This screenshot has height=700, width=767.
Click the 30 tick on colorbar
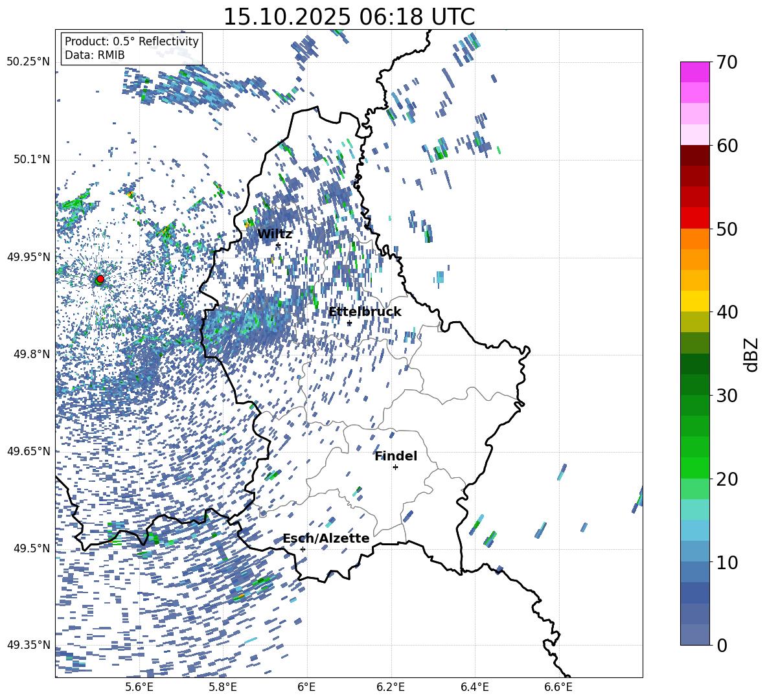tap(726, 396)
